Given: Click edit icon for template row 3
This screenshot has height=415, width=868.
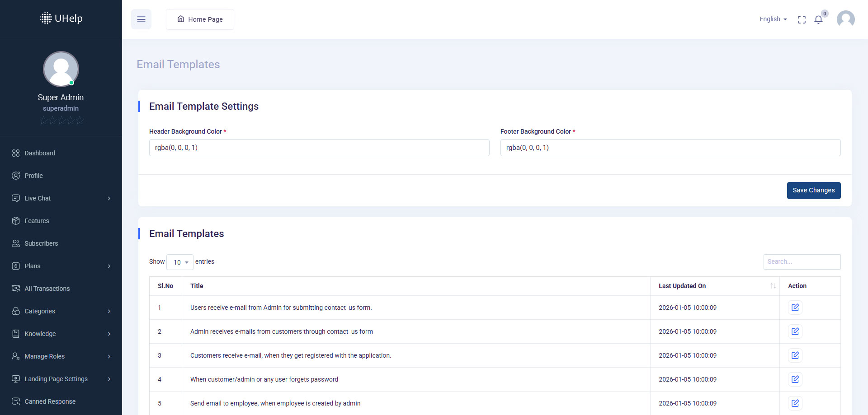Looking at the screenshot, I should click(795, 355).
